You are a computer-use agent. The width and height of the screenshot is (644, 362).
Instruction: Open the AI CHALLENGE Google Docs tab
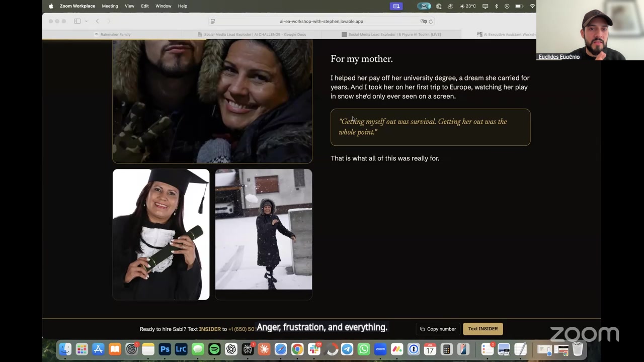[252, 34]
